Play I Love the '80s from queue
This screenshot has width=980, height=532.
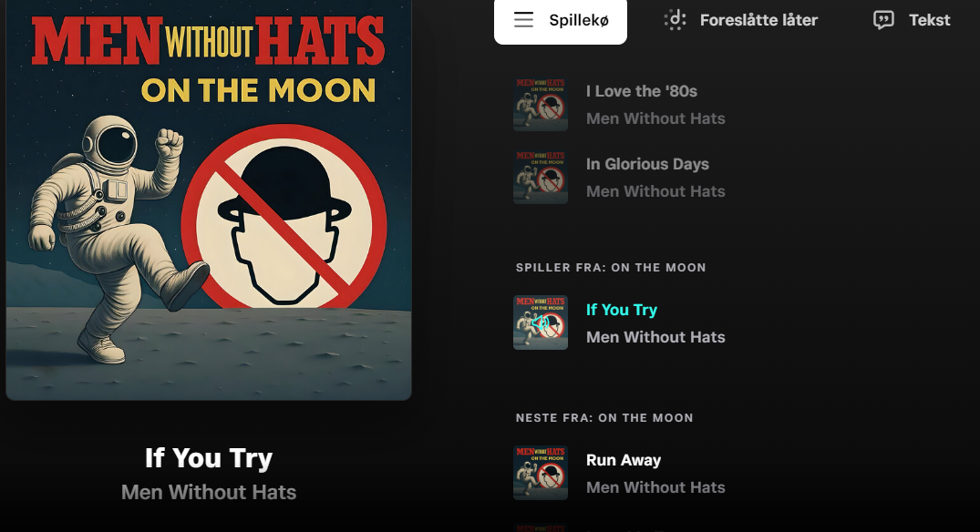pyautogui.click(x=641, y=91)
